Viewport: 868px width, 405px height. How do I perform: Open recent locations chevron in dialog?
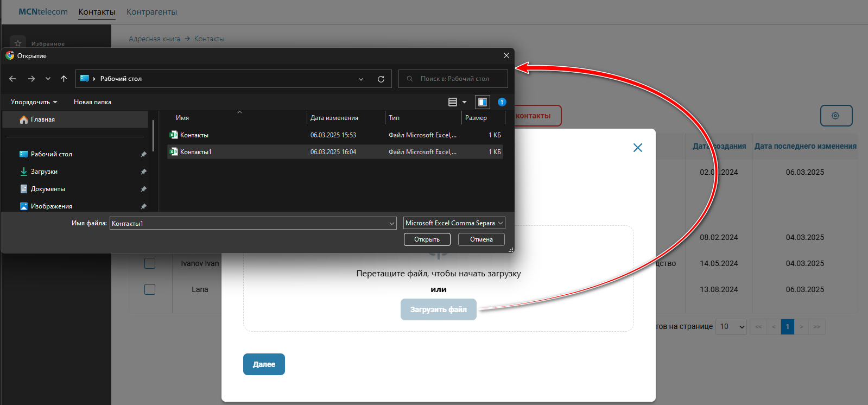tap(48, 79)
